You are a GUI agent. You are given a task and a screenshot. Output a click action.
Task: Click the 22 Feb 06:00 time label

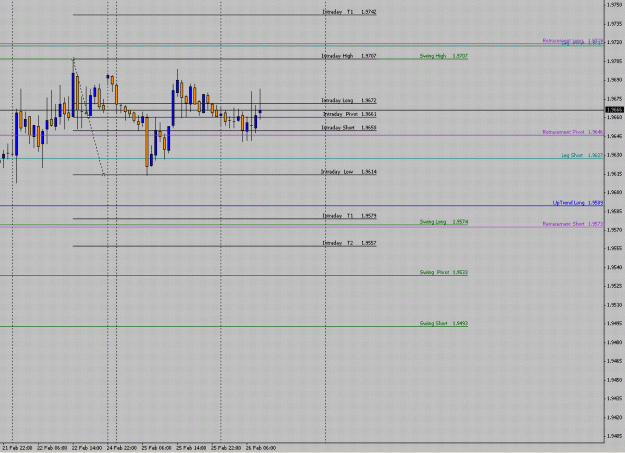(x=52, y=448)
